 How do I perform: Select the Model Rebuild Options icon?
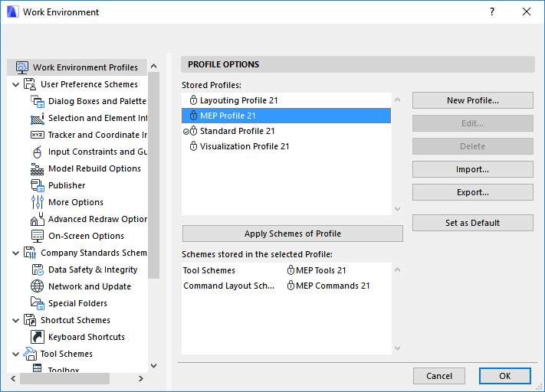tap(38, 168)
